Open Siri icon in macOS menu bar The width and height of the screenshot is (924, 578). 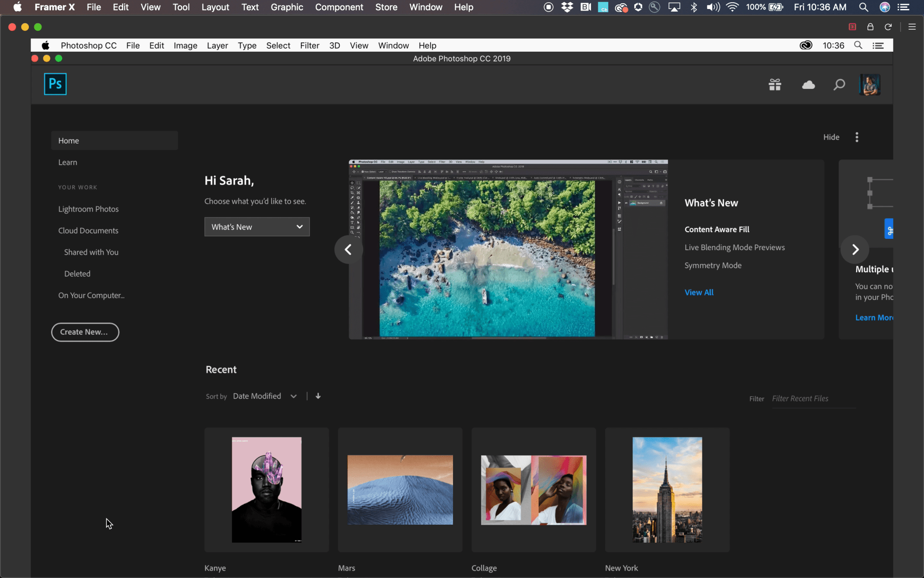pos(885,7)
